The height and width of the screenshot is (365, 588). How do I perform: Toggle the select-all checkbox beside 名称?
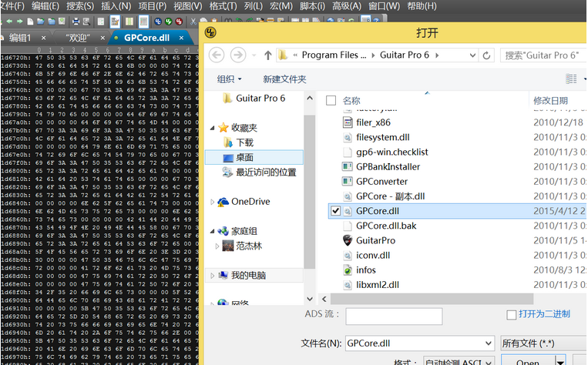(331, 100)
